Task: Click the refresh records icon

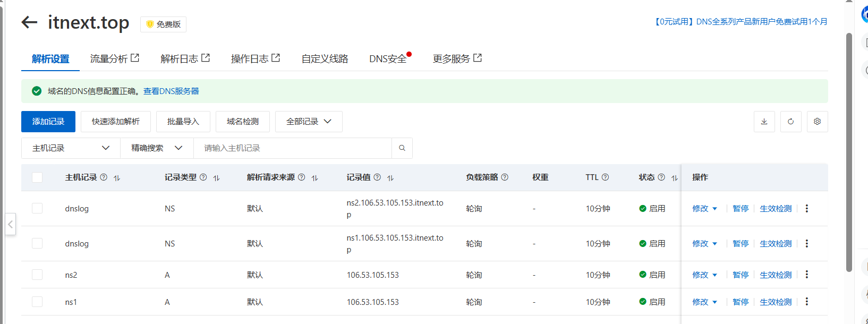Action: (790, 122)
